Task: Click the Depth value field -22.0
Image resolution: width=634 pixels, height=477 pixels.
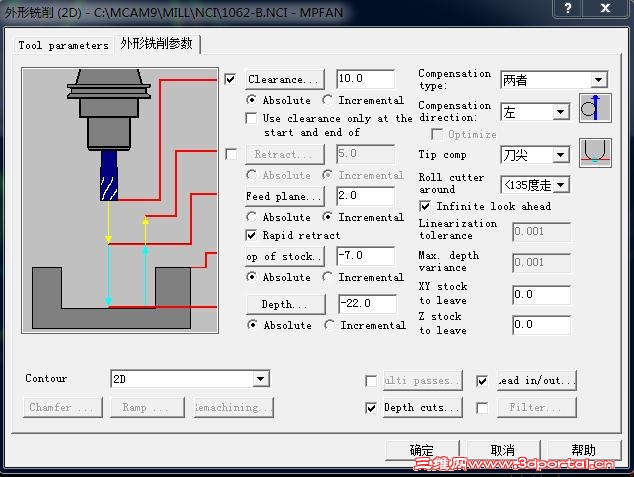Action: pyautogui.click(x=367, y=304)
